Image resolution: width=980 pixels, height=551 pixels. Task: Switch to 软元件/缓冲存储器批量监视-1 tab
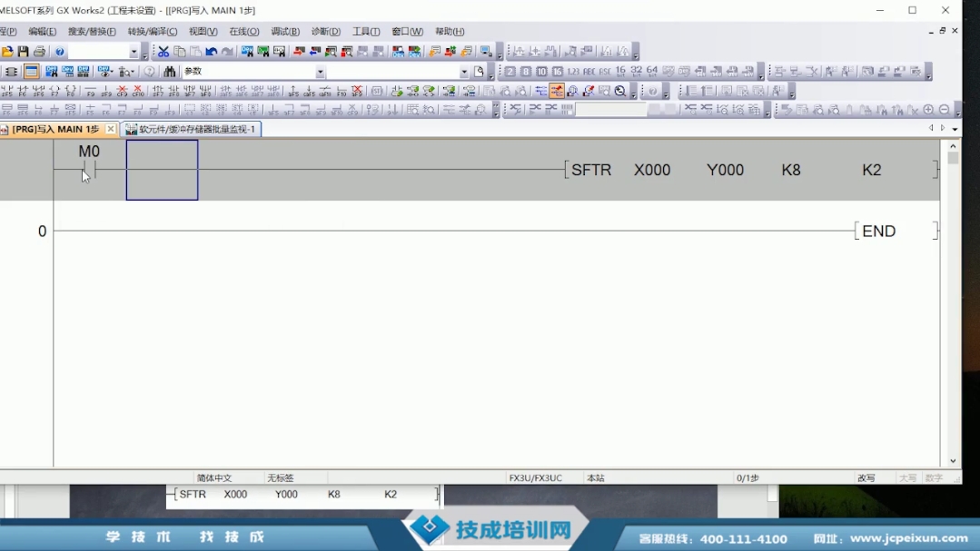(x=192, y=130)
